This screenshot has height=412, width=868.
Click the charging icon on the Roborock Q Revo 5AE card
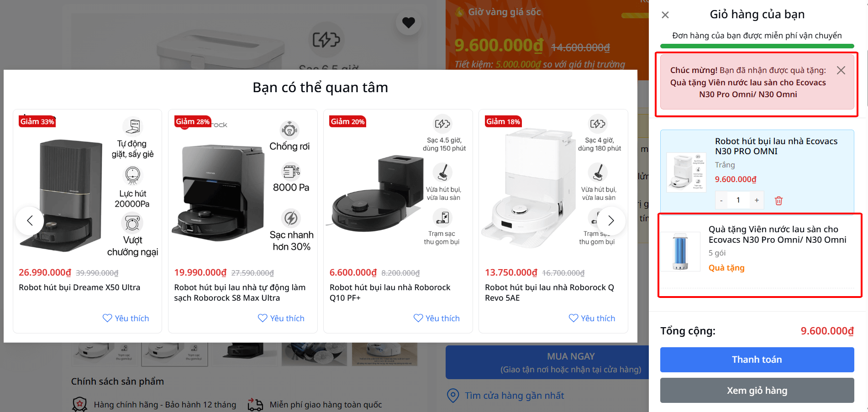pos(598,125)
